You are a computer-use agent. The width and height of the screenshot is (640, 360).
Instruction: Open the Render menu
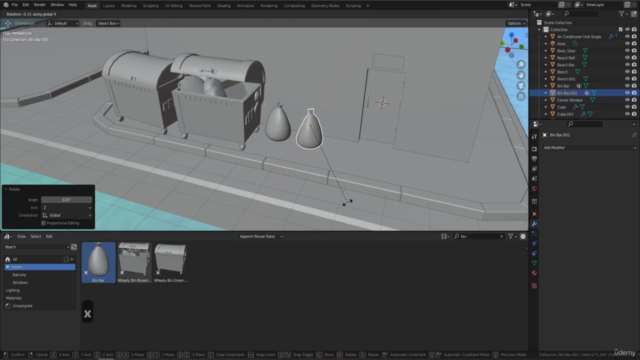pos(40,5)
